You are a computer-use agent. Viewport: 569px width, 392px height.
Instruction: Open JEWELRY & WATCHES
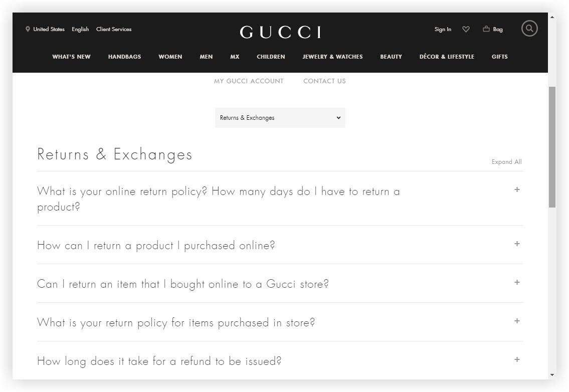pyautogui.click(x=332, y=57)
